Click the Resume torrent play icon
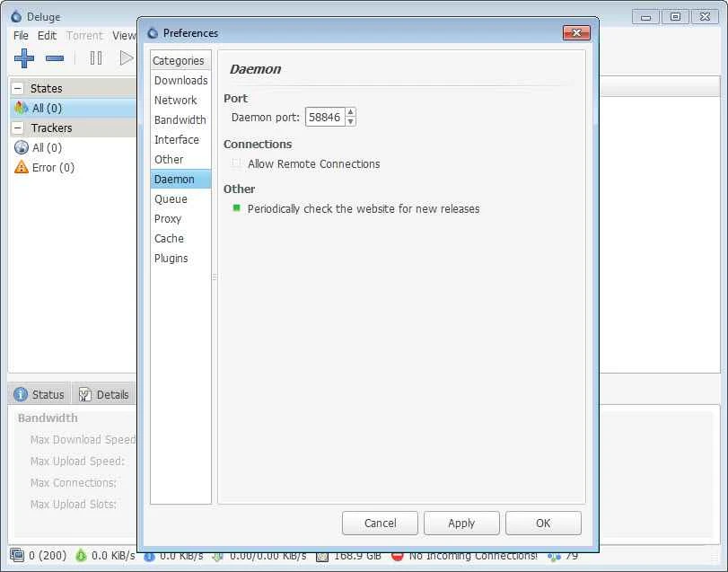 [126, 58]
